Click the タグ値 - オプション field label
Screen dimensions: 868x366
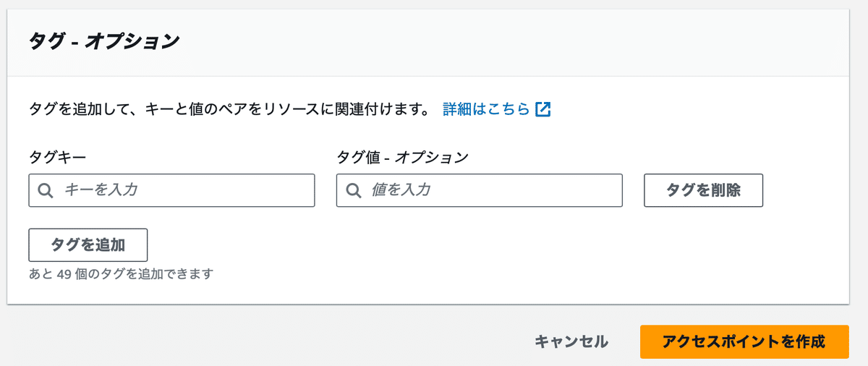pos(402,157)
